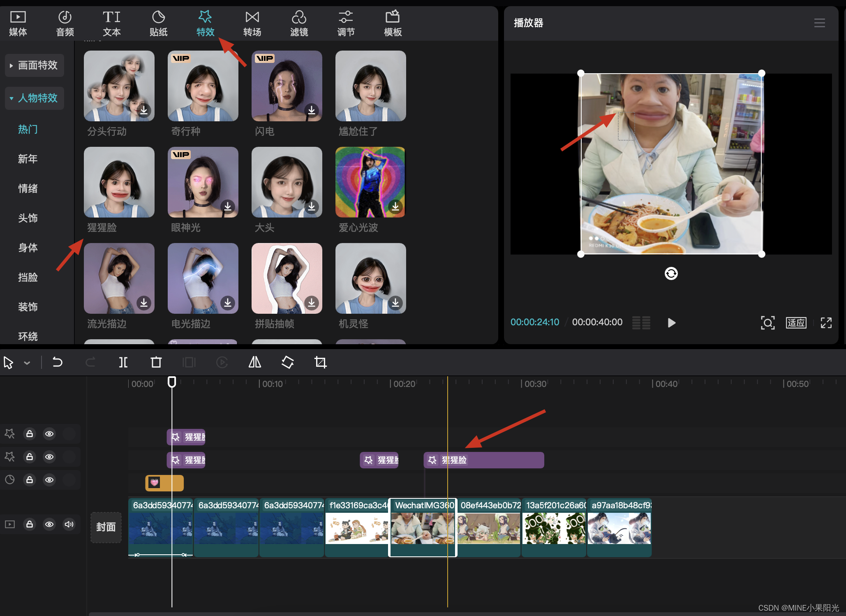Click the rotate handle below preview frame
The height and width of the screenshot is (616, 846).
(671, 273)
